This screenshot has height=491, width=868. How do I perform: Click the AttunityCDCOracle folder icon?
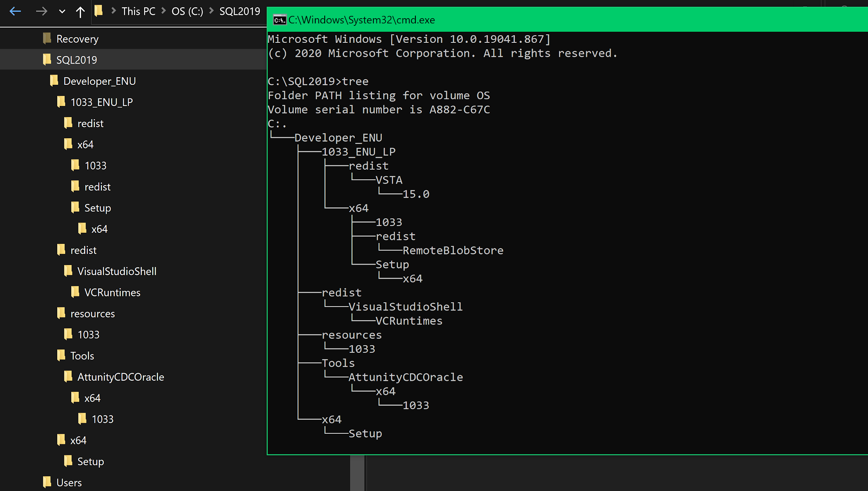tap(68, 377)
